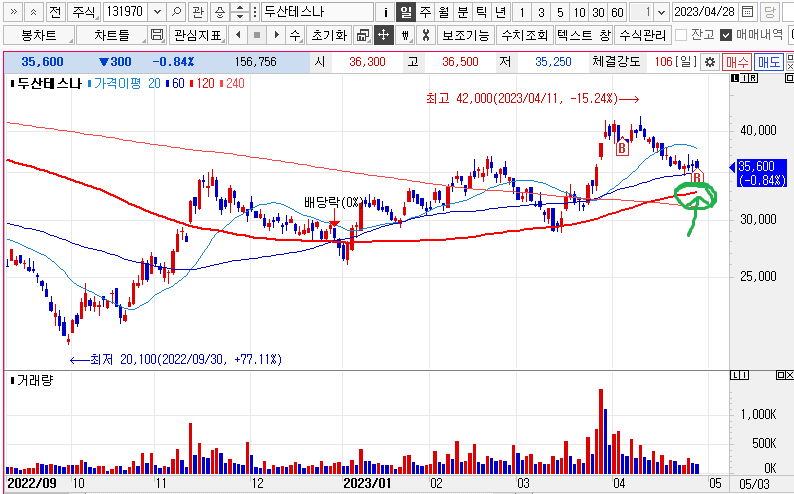
Task: Open the 수치조회 value lookup menu
Action: [x=525, y=35]
